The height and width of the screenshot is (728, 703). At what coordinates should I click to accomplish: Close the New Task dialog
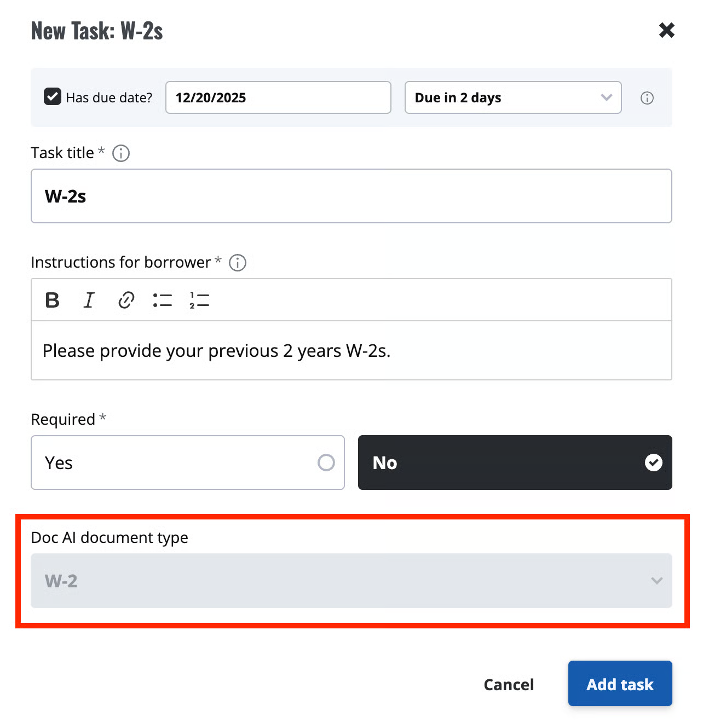[x=666, y=30]
